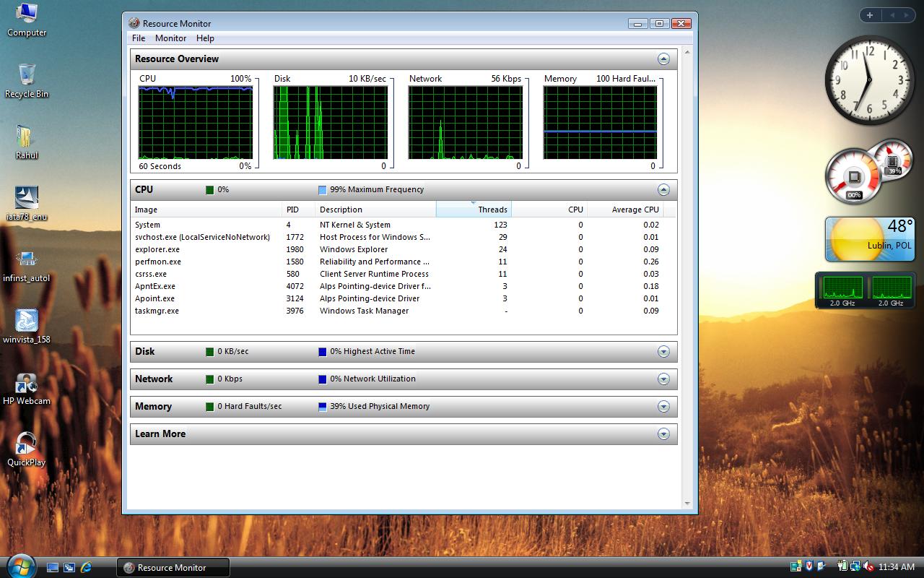Open the Help menu
924x578 pixels.
coord(205,38)
